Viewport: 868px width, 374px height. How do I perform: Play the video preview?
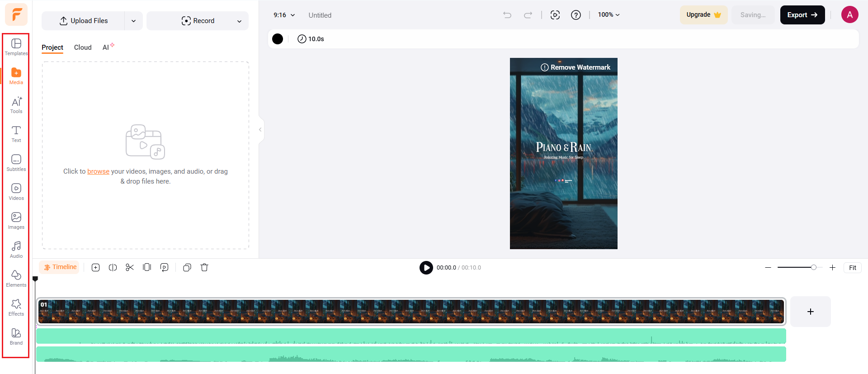pos(426,268)
